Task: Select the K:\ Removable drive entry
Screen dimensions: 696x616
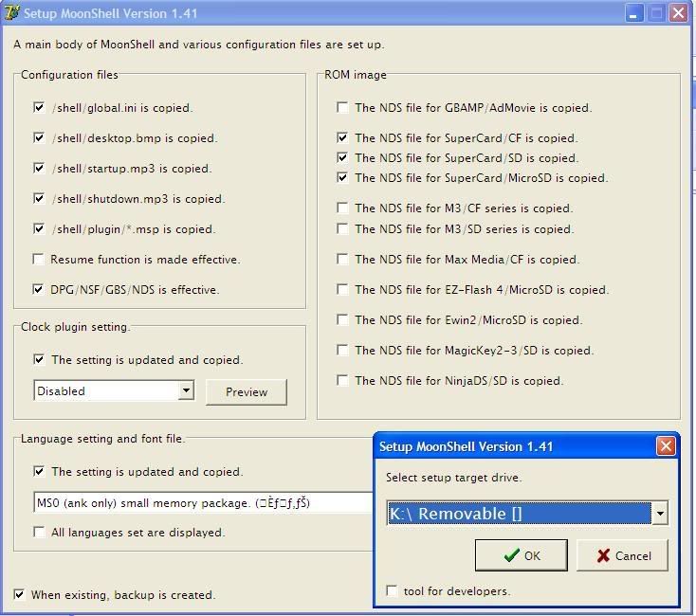Action: pos(519,514)
